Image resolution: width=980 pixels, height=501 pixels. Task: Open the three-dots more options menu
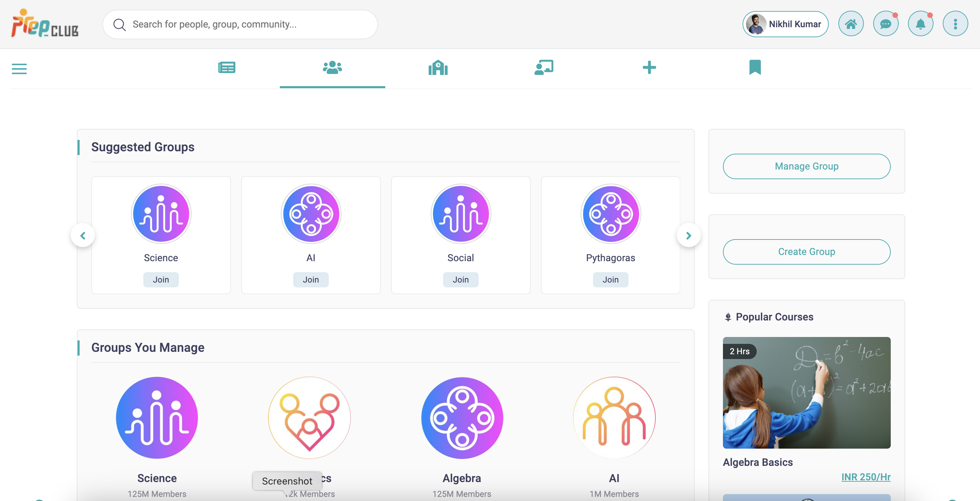click(x=955, y=24)
